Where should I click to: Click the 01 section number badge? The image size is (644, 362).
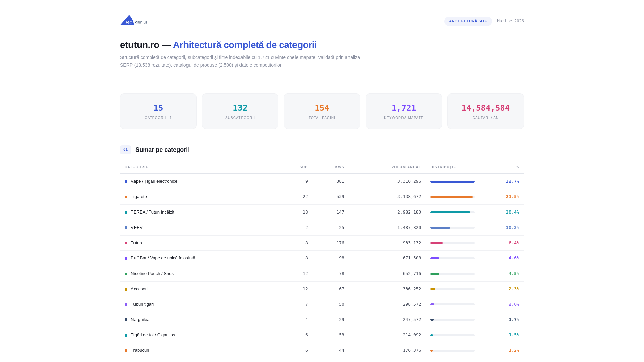tap(125, 150)
